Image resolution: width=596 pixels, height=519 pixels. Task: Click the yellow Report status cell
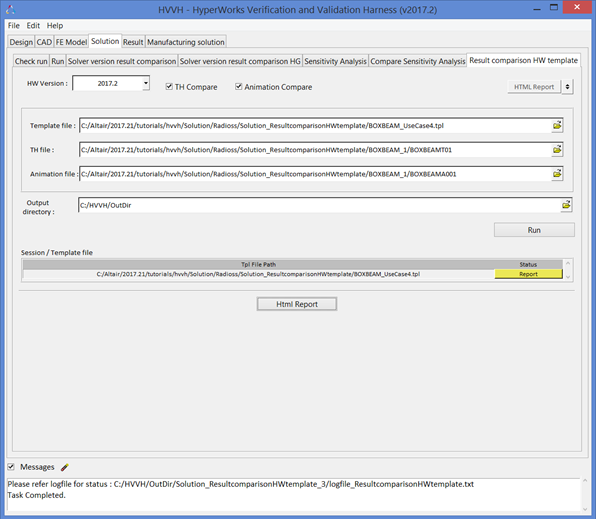[528, 274]
